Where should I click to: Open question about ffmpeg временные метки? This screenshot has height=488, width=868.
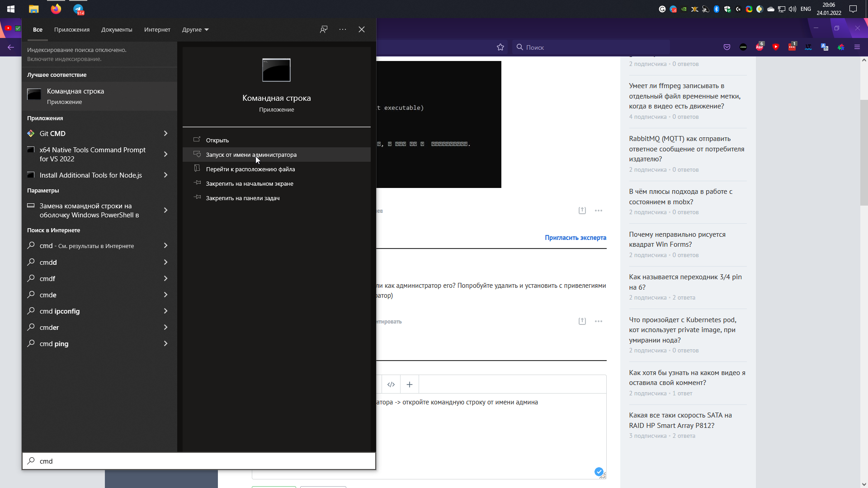[685, 96]
